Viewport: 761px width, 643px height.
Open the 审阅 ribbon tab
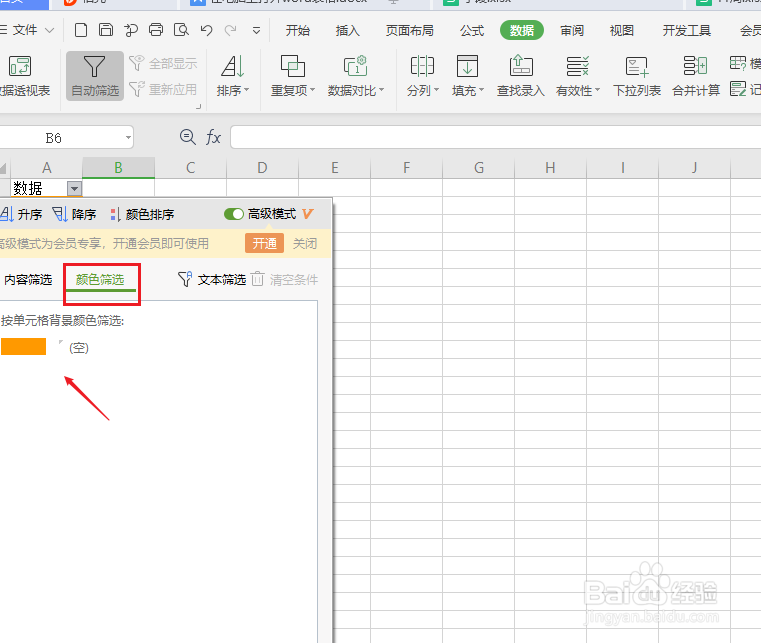point(572,31)
